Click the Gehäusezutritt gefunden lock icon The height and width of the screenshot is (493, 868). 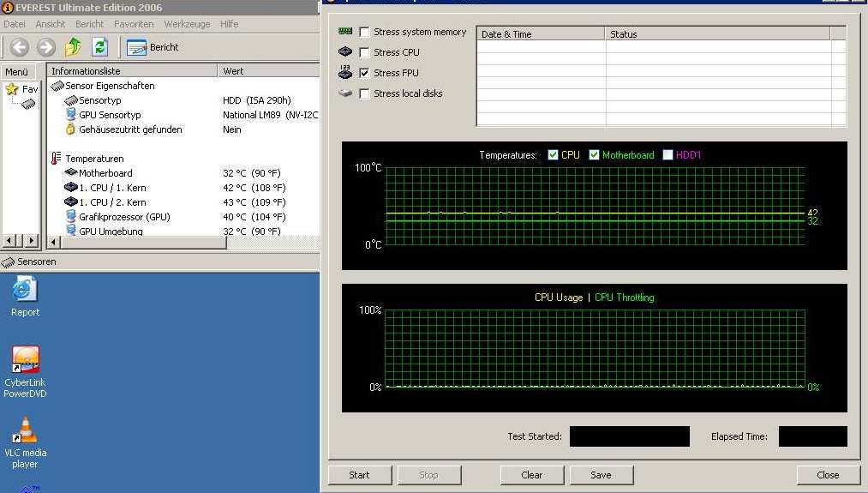70,129
